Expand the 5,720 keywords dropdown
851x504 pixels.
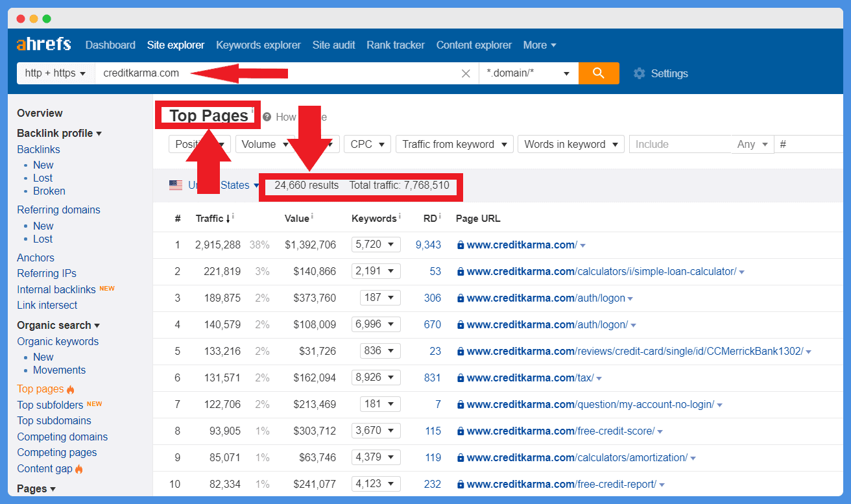tap(376, 245)
